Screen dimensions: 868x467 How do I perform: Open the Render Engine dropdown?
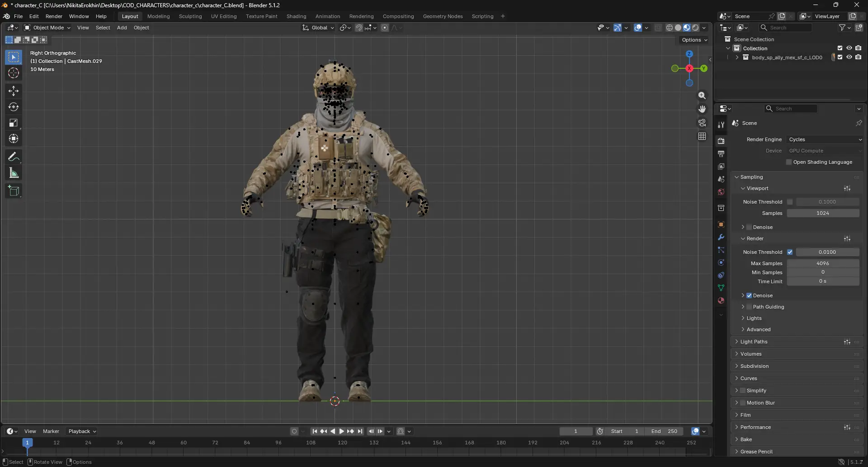coord(825,139)
